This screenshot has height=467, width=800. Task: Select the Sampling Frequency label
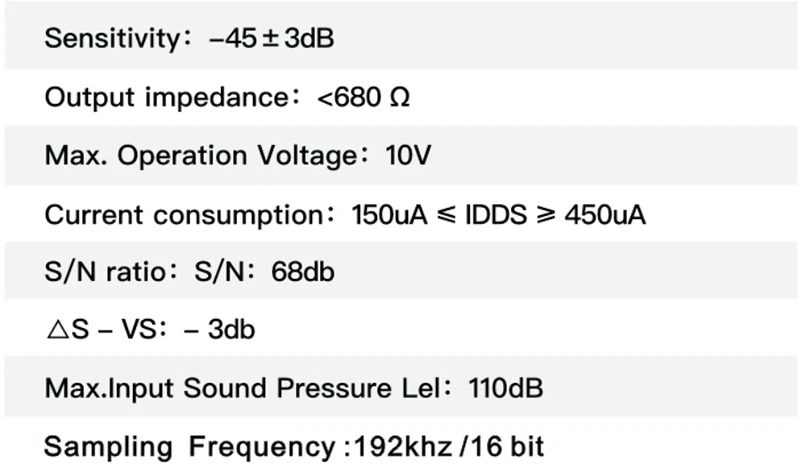pyautogui.click(x=189, y=448)
